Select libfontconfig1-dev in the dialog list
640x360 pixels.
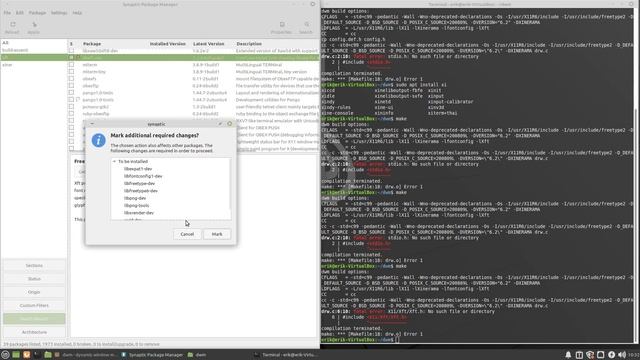pos(143,176)
